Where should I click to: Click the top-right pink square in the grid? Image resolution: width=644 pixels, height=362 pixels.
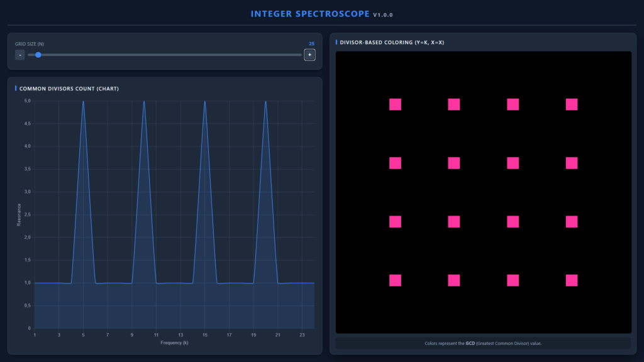571,104
